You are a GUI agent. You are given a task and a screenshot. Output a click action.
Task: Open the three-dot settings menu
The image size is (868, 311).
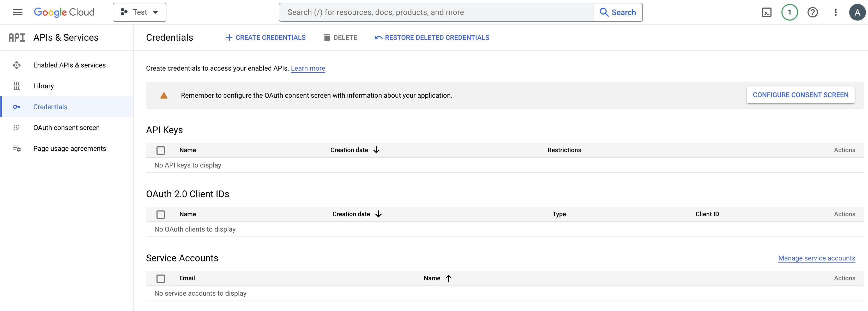coord(835,13)
